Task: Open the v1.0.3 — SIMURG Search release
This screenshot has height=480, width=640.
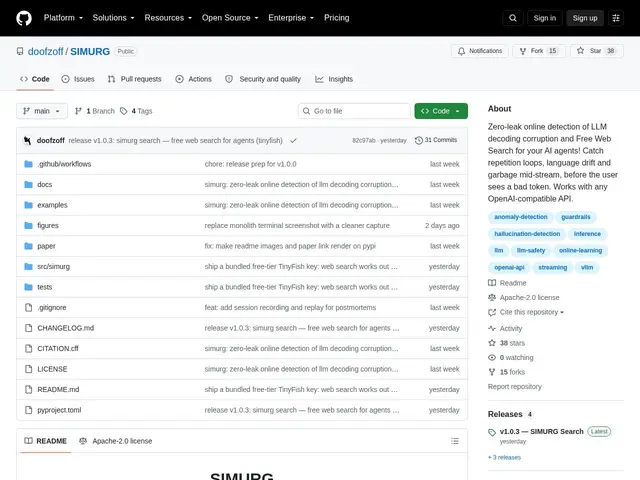Action: [x=542, y=431]
